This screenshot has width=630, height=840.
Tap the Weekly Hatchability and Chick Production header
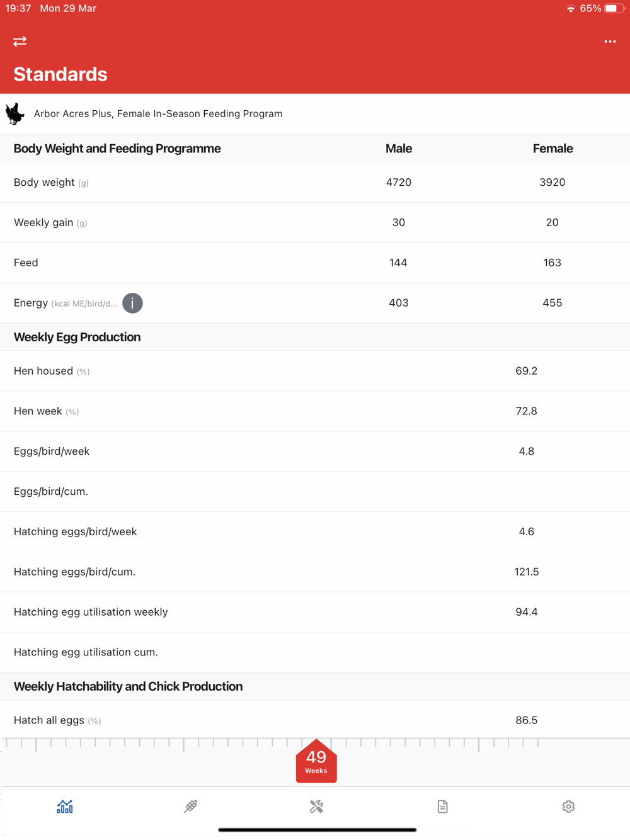[x=128, y=686]
